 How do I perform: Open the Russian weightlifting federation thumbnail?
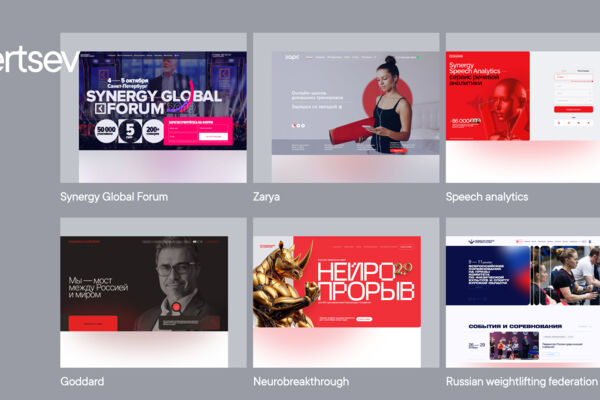pos(523,293)
